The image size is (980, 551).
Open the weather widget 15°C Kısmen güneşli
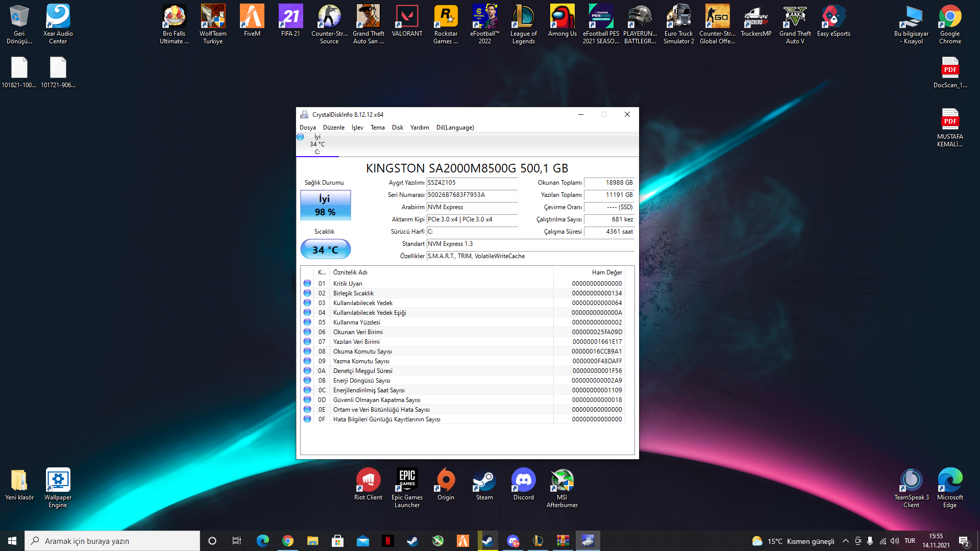click(793, 541)
